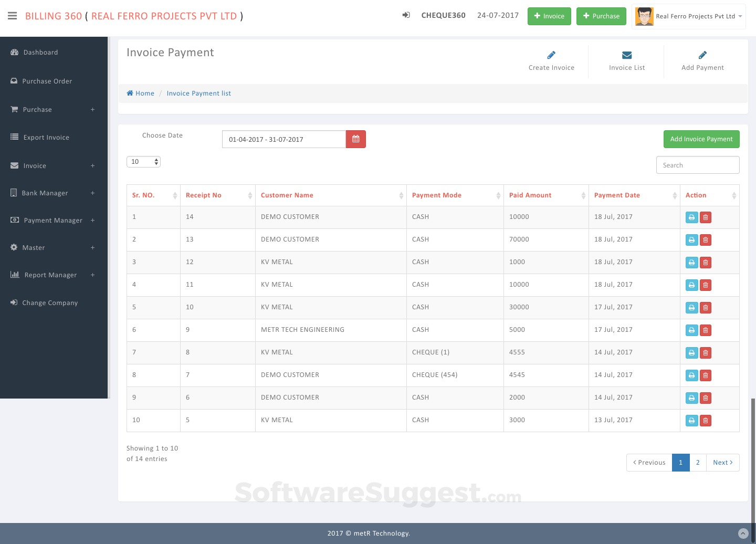Click the date range input field
The height and width of the screenshot is (544, 756).
284,139
